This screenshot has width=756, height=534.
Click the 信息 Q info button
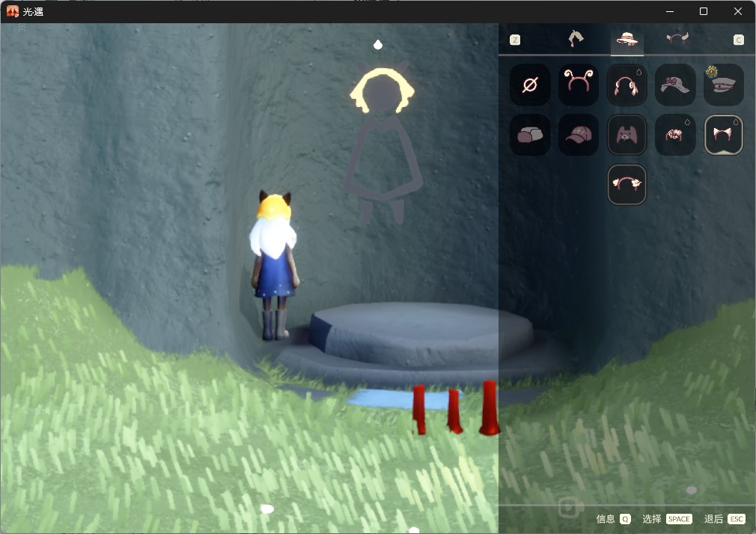(x=613, y=519)
